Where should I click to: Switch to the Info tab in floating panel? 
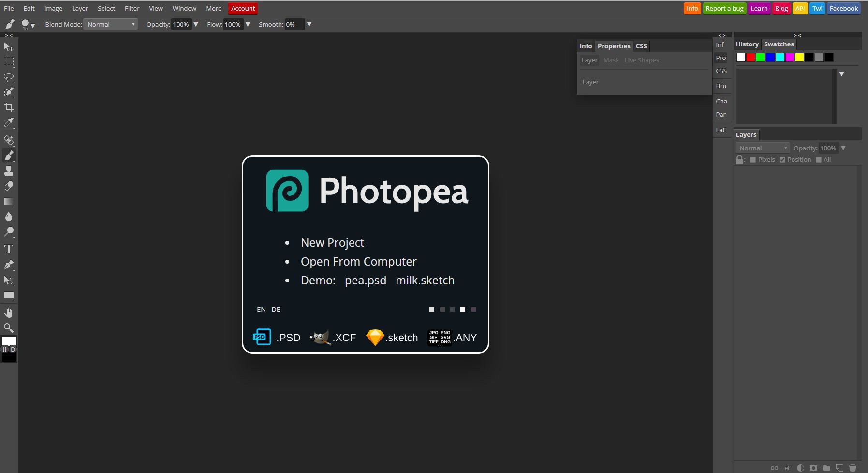tap(586, 46)
